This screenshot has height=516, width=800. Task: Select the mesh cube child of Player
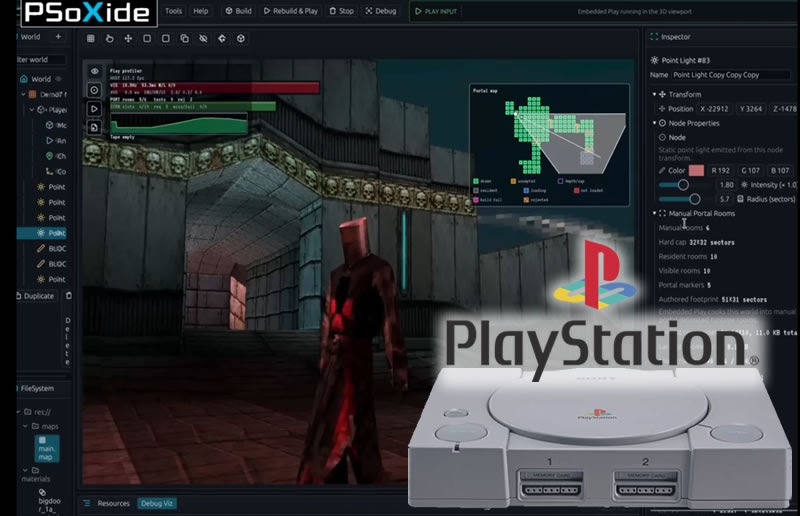[x=55, y=125]
